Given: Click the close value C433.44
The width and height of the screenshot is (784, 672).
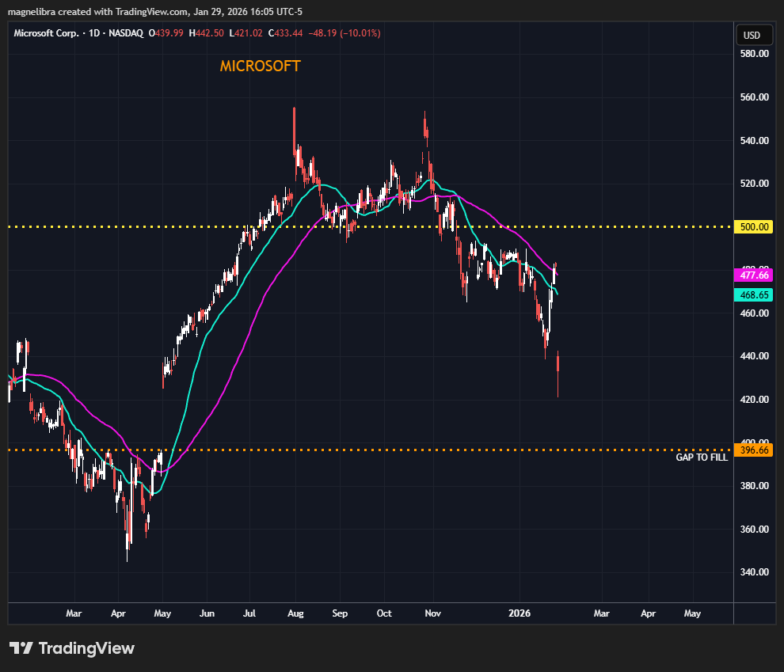Looking at the screenshot, I should (285, 33).
